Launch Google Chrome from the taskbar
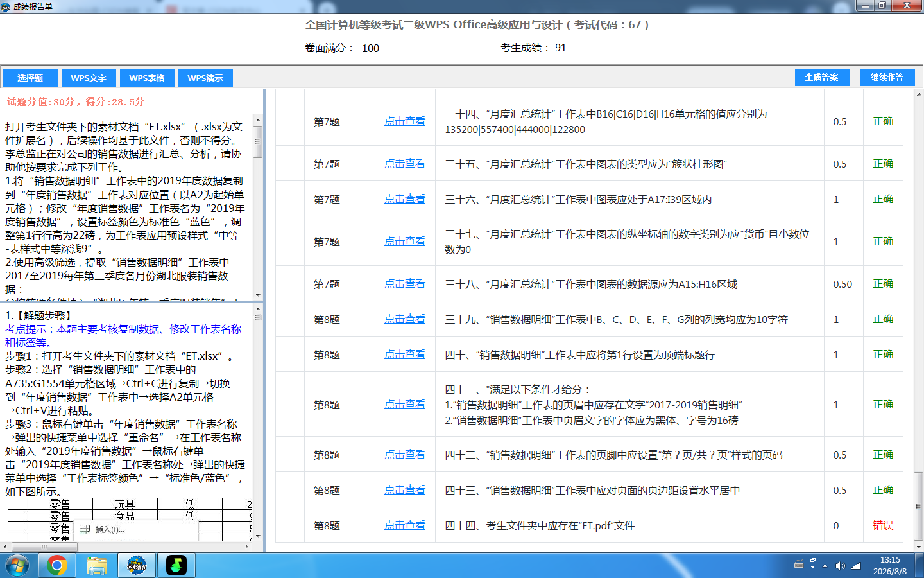The height and width of the screenshot is (578, 924). (x=57, y=566)
